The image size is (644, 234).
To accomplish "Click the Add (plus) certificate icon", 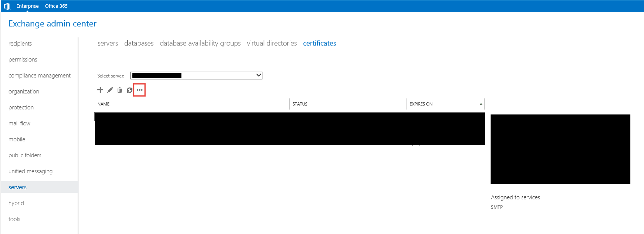I will coord(100,90).
